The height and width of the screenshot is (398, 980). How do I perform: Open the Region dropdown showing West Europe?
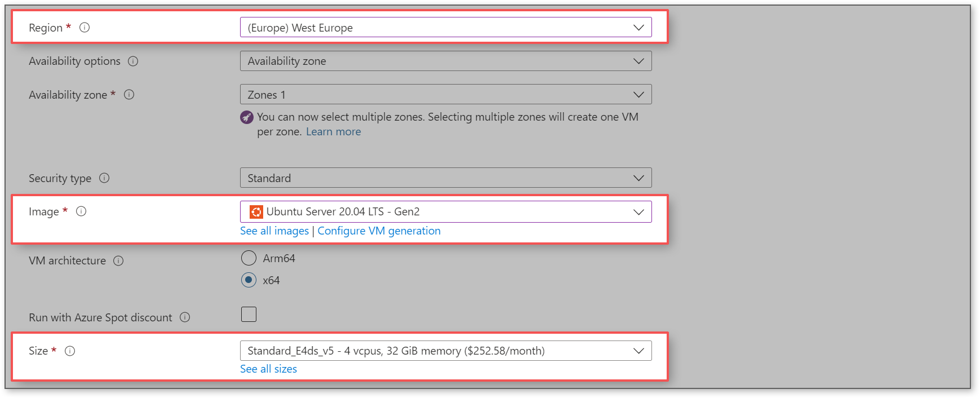(446, 27)
